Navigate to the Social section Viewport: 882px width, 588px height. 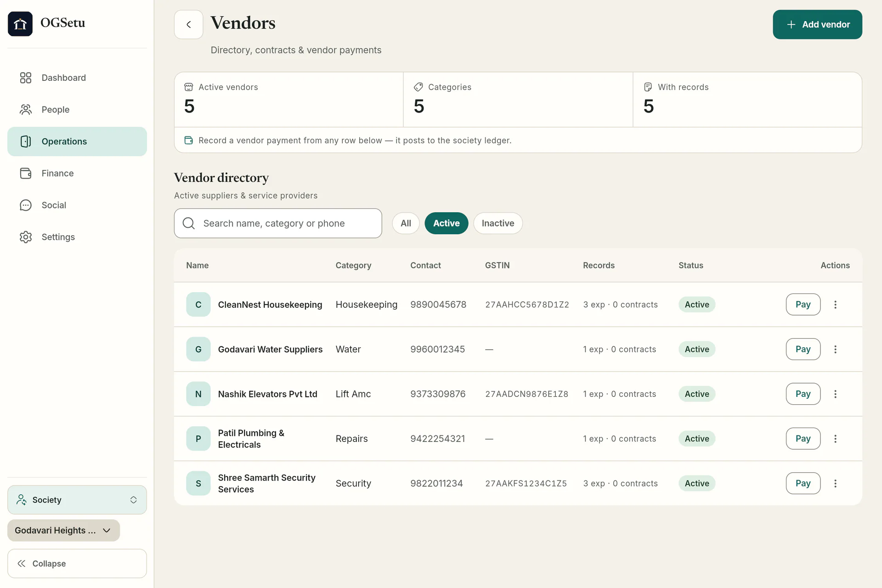[77, 205]
